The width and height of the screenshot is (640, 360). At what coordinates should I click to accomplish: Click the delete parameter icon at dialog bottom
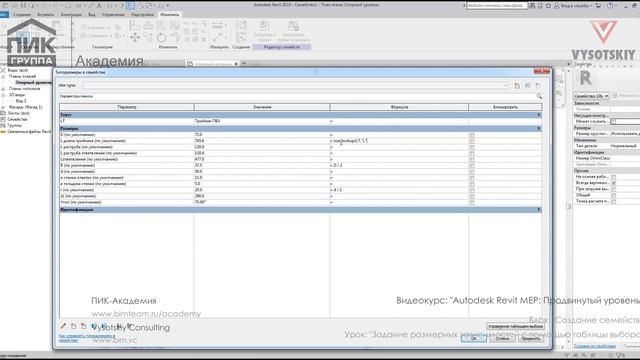pyautogui.click(x=84, y=326)
